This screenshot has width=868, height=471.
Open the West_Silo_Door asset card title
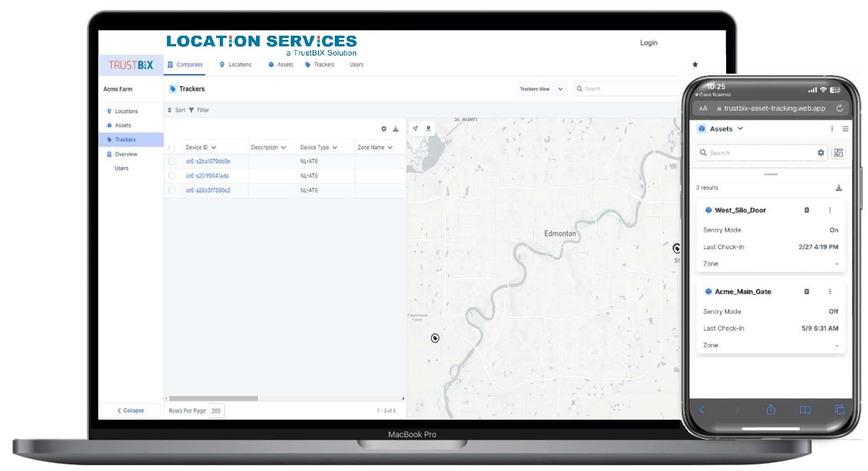tap(740, 210)
